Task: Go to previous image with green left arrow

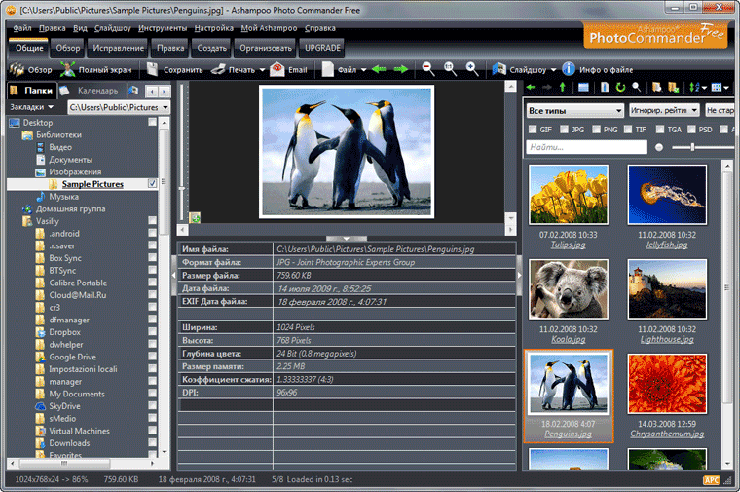Action: click(x=379, y=69)
